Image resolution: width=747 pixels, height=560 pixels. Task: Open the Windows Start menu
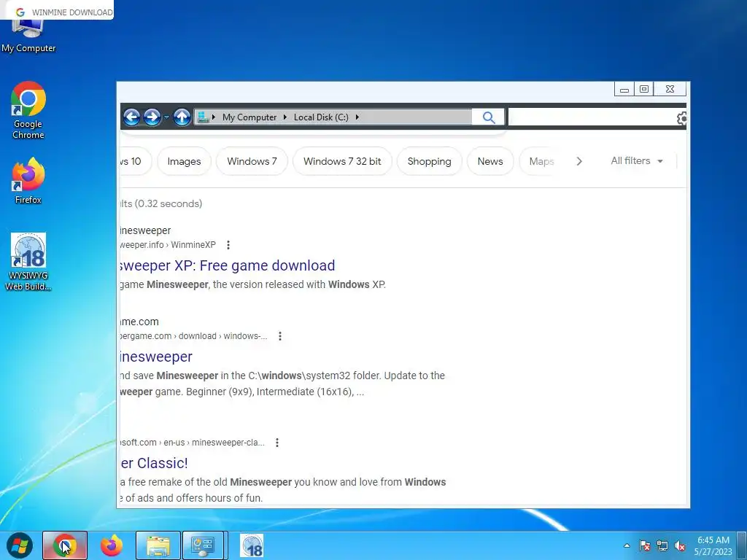pos(19,545)
